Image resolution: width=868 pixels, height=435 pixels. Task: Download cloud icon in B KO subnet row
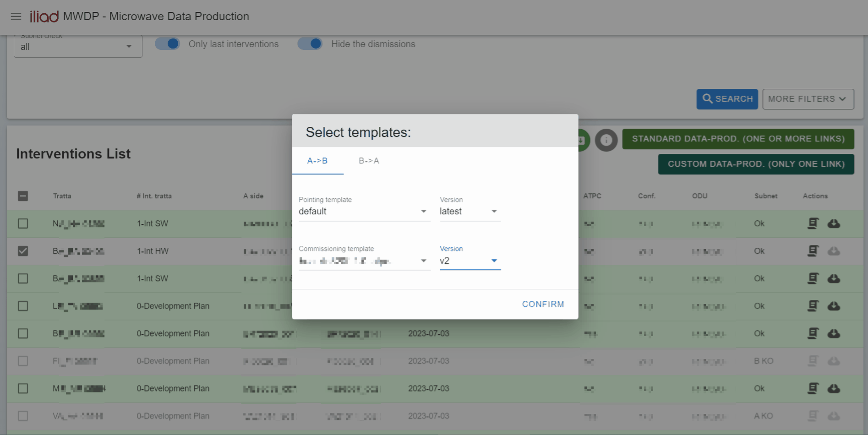tap(834, 361)
